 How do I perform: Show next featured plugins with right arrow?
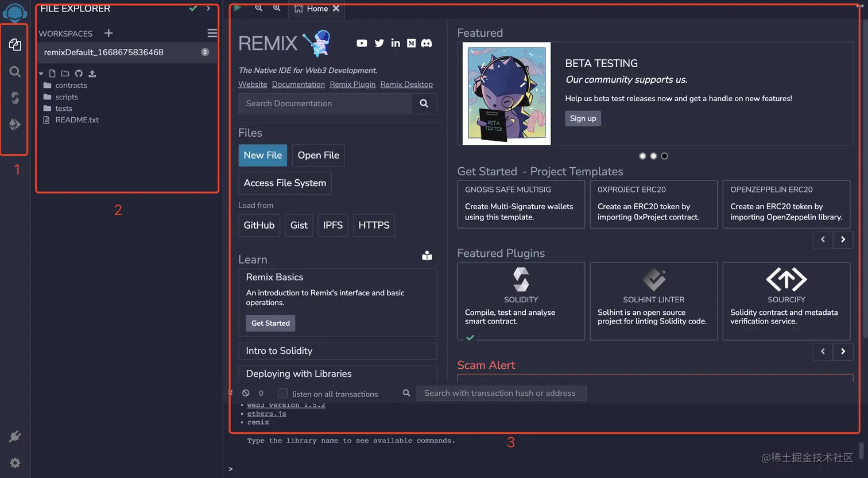(843, 352)
